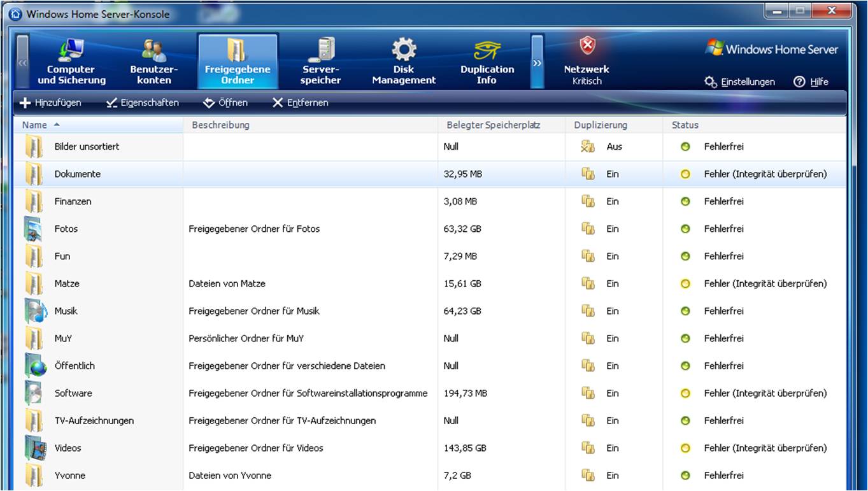Click the 'Aus' duplication value
The image size is (868, 491).
[614, 146]
